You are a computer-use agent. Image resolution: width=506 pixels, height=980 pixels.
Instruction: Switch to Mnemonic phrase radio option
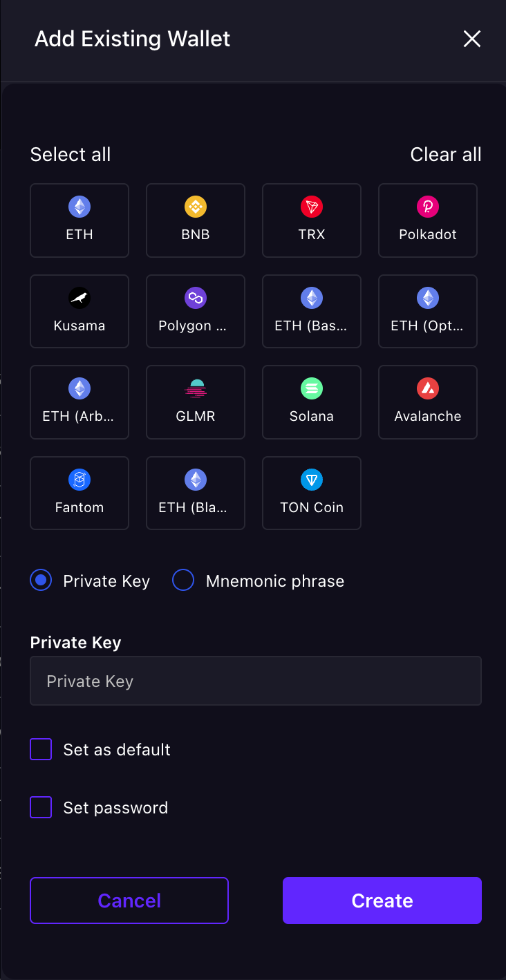point(183,581)
